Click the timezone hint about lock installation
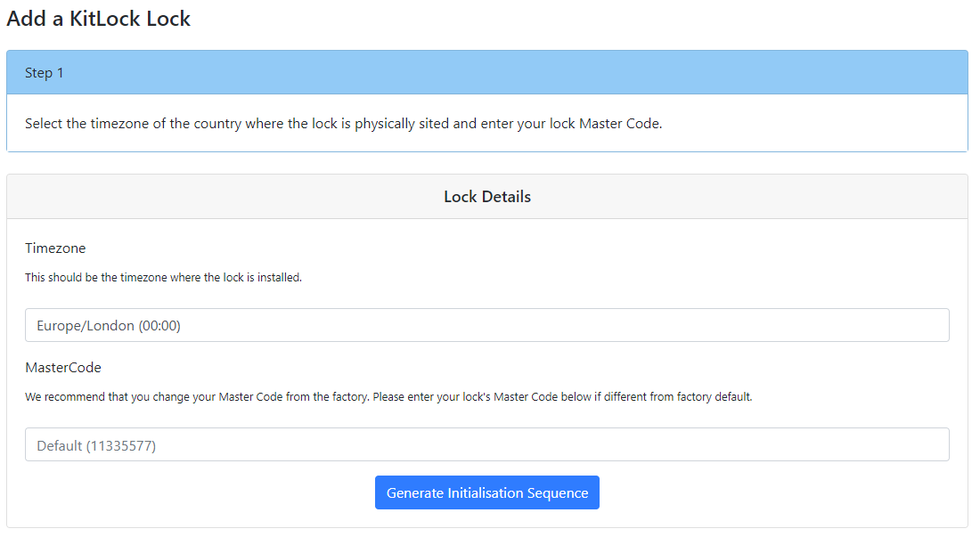Viewport: 980px width, 537px height. (x=163, y=278)
